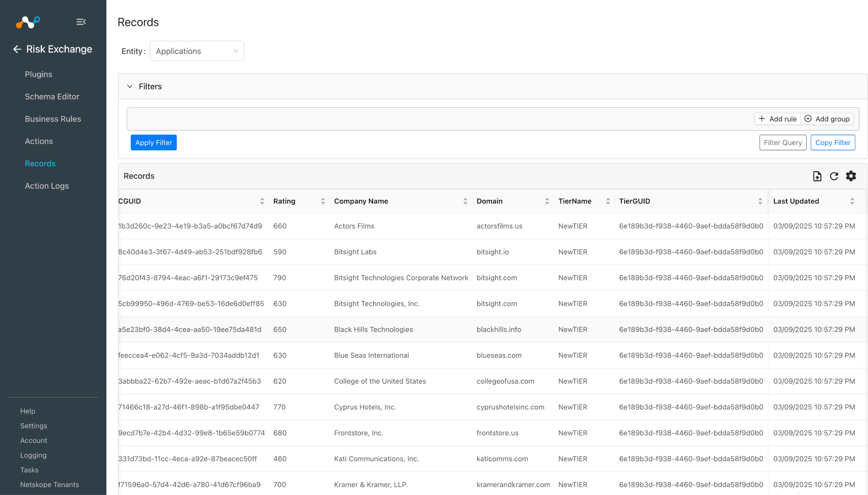Collapse the Filters panel
Screen dimensions: 868x495
130,86
